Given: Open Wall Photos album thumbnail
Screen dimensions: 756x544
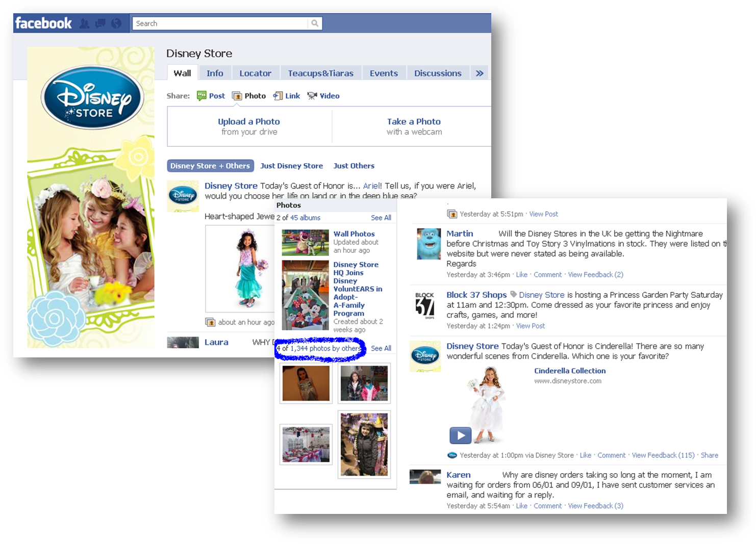Looking at the screenshot, I should click(305, 242).
